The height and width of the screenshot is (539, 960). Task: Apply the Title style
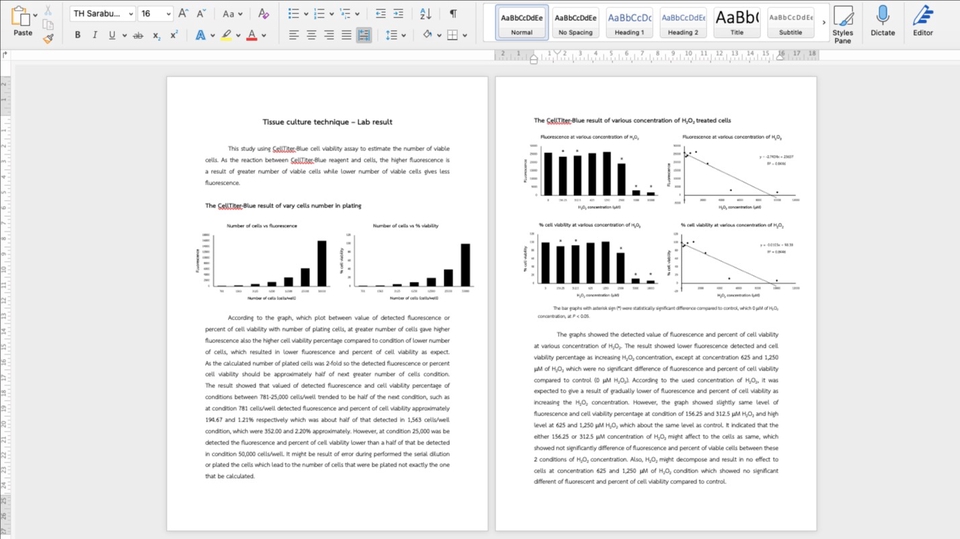pos(737,23)
